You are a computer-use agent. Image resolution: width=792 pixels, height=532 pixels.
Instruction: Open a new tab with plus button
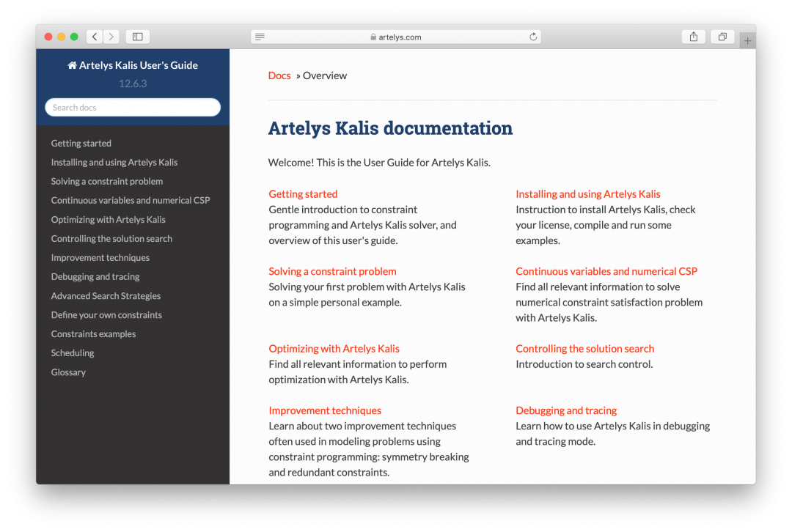point(747,41)
